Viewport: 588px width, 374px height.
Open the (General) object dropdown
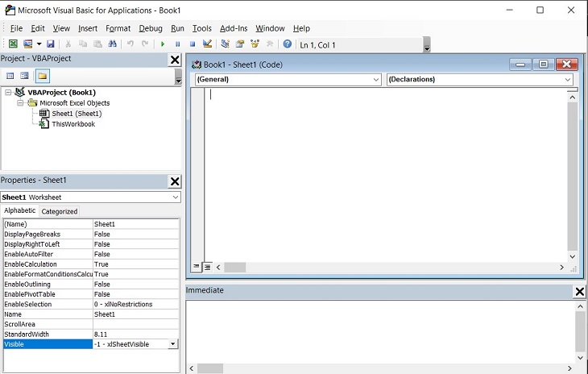coord(375,80)
